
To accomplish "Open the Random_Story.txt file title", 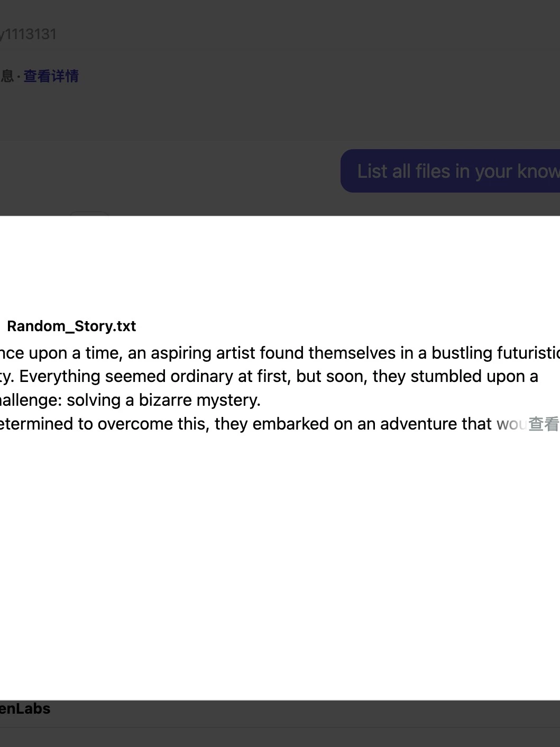I will (x=71, y=326).
